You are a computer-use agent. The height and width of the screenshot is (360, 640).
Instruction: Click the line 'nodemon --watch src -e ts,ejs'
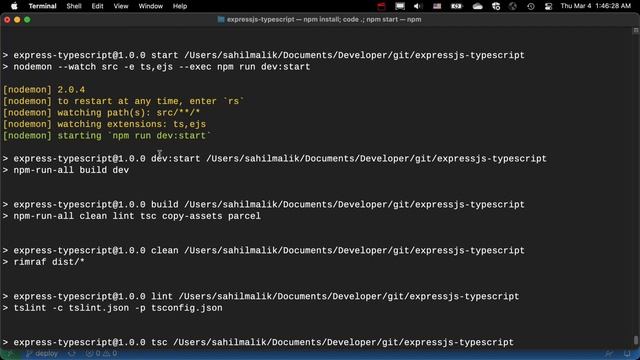click(156, 67)
